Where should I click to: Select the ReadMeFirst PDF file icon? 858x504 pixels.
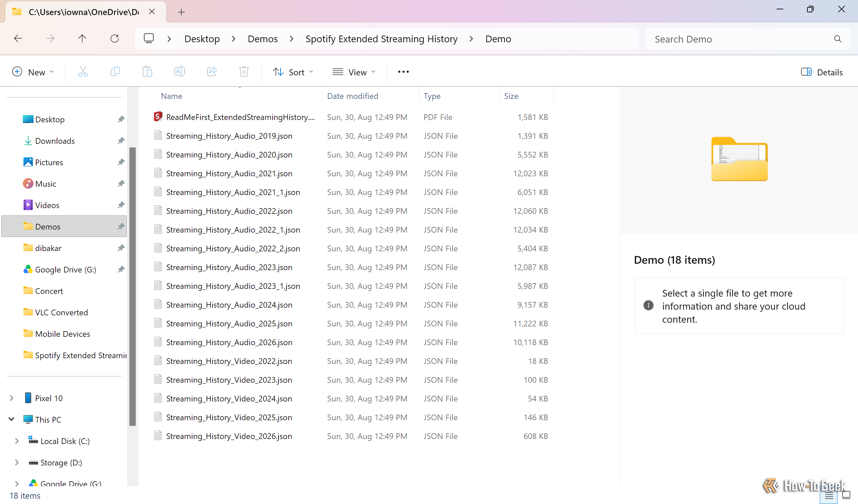point(158,117)
